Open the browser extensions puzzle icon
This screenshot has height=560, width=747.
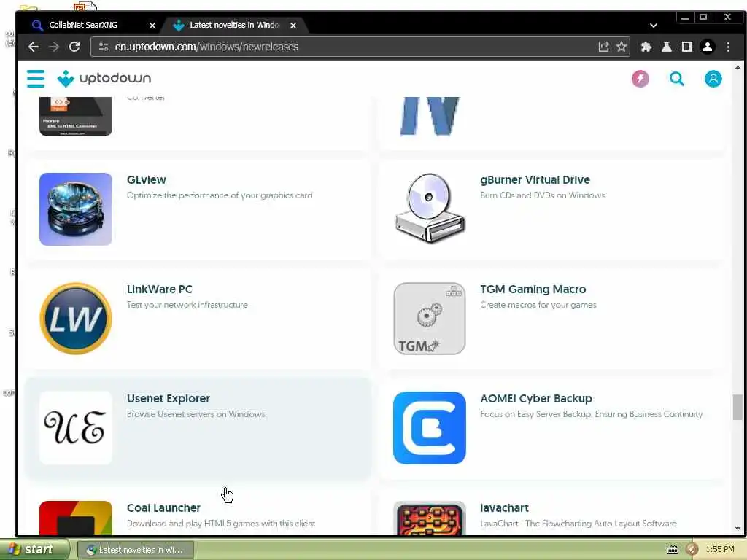click(646, 47)
